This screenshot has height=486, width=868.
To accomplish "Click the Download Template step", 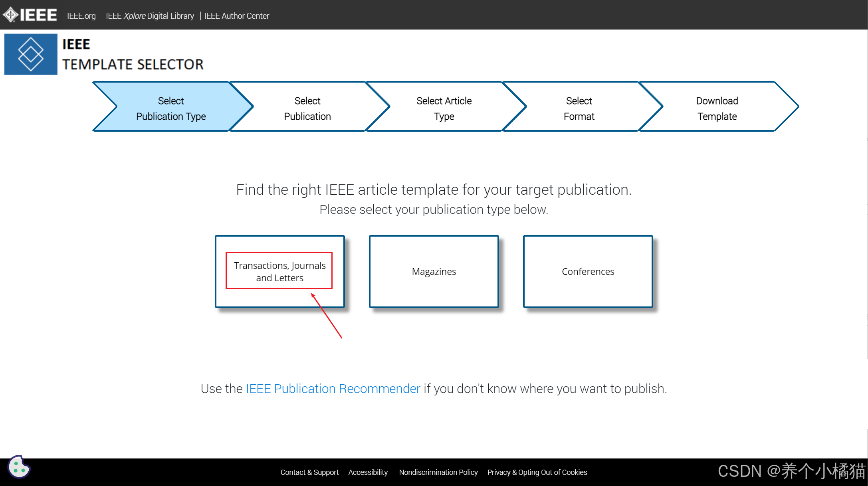I will [717, 108].
